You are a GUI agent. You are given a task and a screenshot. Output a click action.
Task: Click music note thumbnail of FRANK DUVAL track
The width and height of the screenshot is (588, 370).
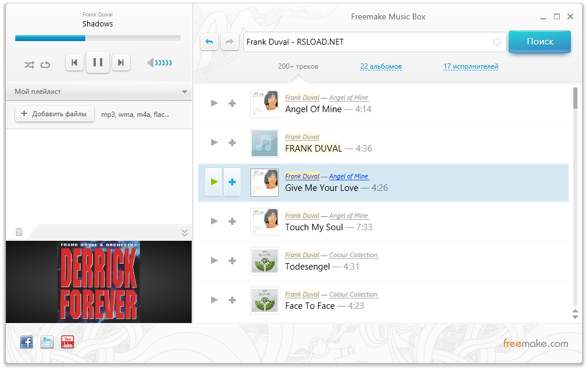click(265, 143)
